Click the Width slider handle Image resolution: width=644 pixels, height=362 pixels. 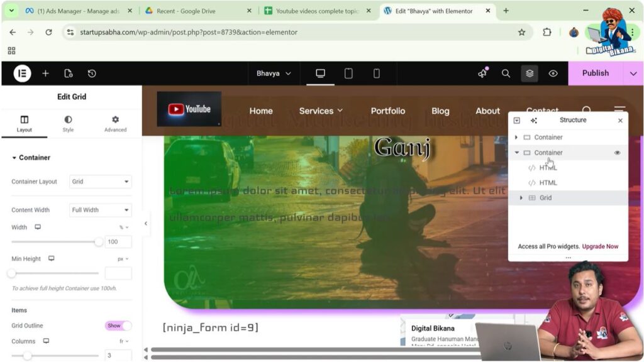click(99, 242)
